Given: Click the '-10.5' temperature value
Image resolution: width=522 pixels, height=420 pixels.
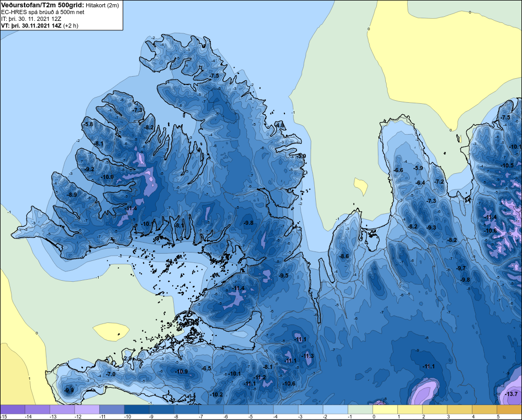Looking at the screenshot, I should [x=508, y=165].
